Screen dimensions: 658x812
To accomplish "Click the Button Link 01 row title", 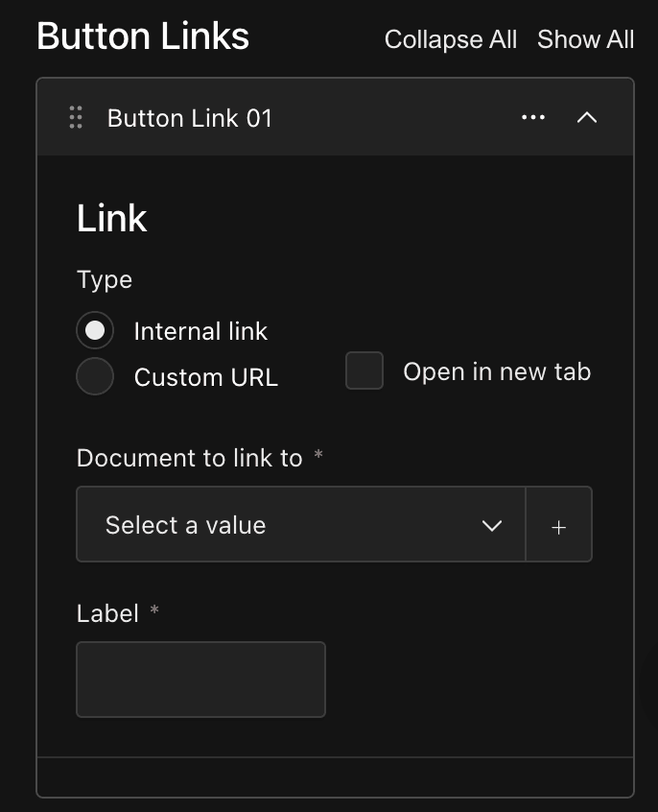I will pos(190,118).
